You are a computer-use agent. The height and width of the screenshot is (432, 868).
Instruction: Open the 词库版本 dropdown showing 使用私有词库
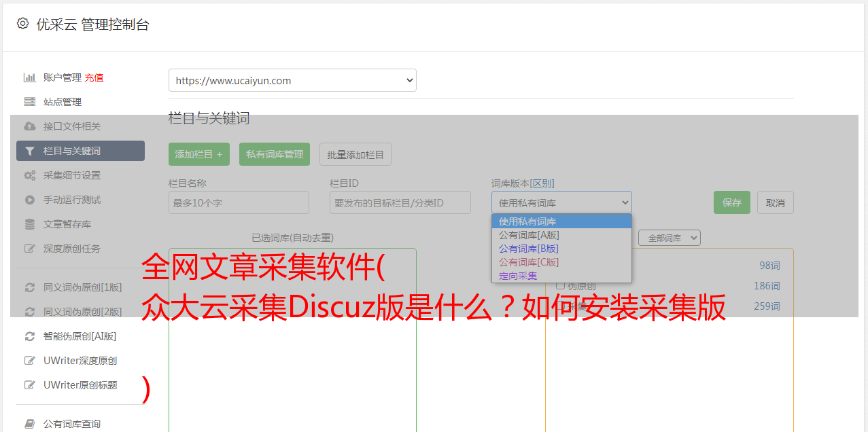click(561, 202)
